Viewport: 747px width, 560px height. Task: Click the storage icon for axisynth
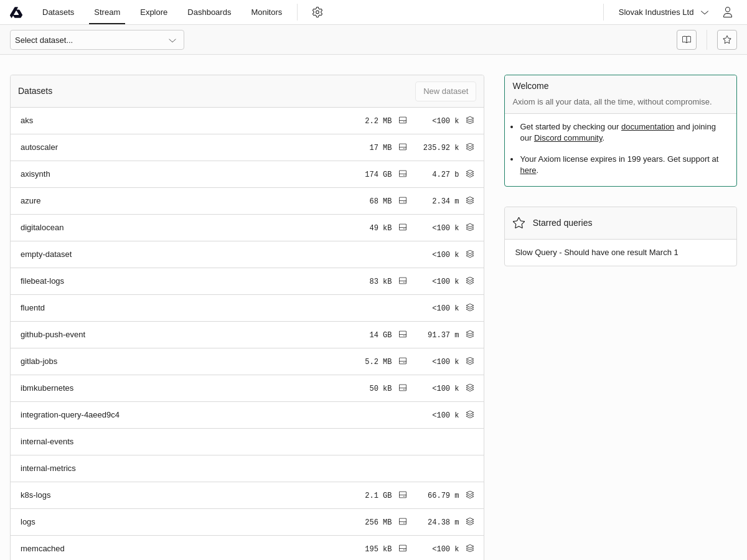[x=403, y=174]
